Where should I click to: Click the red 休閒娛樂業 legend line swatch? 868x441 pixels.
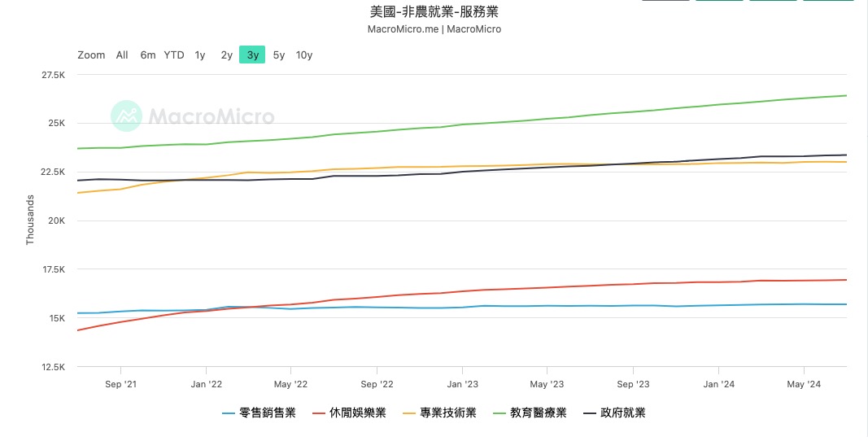(321, 413)
